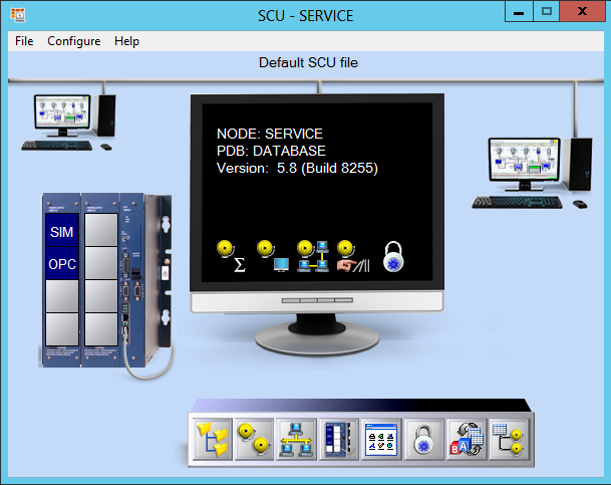Click the Version: 5.8 (Build 8255) text
Image resolution: width=611 pixels, height=485 pixels.
click(297, 168)
